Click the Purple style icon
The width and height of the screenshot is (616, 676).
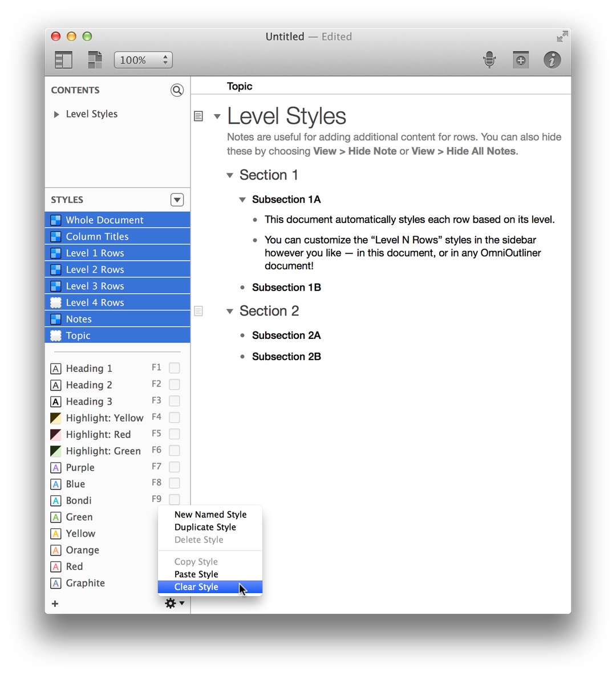[55, 468]
